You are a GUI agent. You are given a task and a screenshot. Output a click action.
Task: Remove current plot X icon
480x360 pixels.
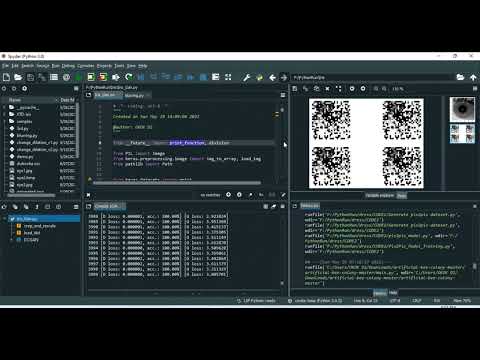click(327, 89)
